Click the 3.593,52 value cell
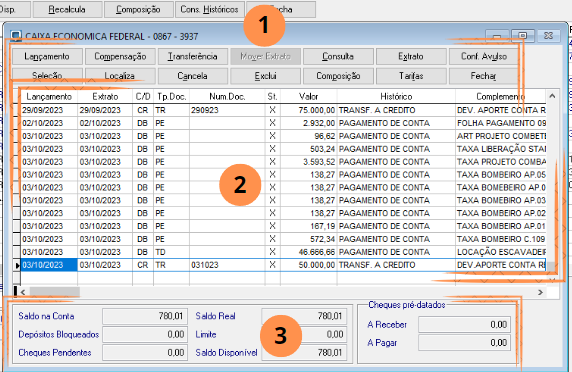Viewport: 572px width, 372px height. 309,162
